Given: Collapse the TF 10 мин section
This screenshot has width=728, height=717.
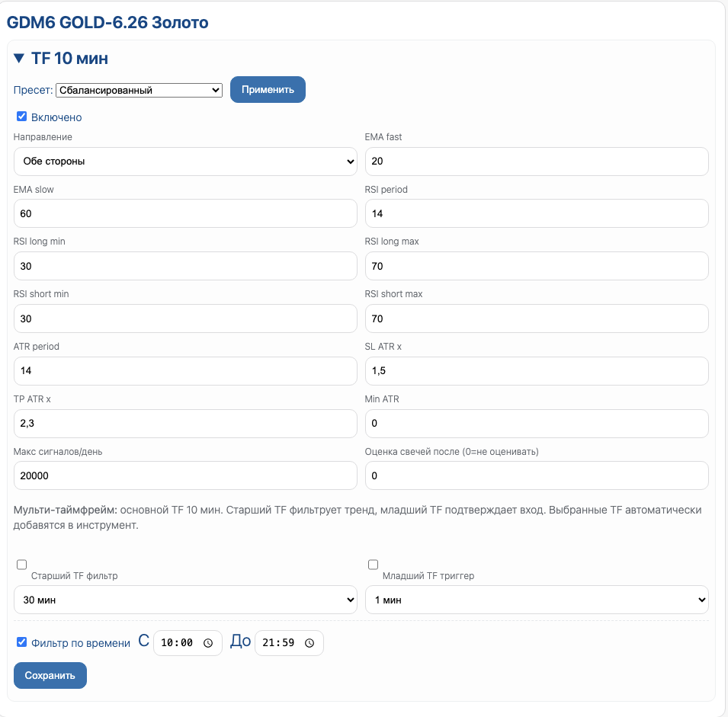Looking at the screenshot, I should 19,59.
